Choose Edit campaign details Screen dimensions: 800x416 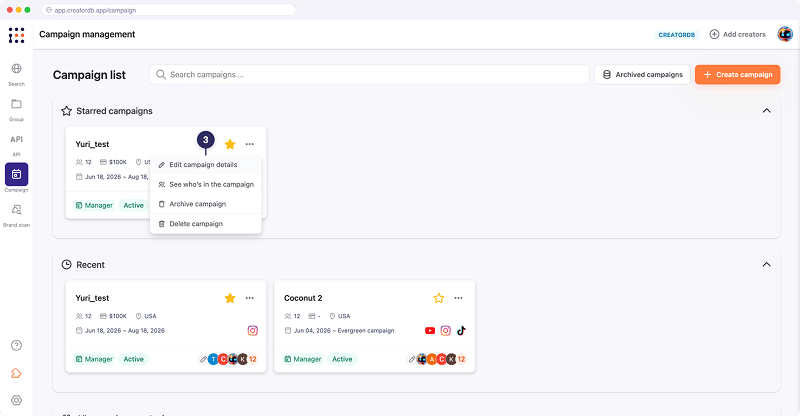(206, 165)
